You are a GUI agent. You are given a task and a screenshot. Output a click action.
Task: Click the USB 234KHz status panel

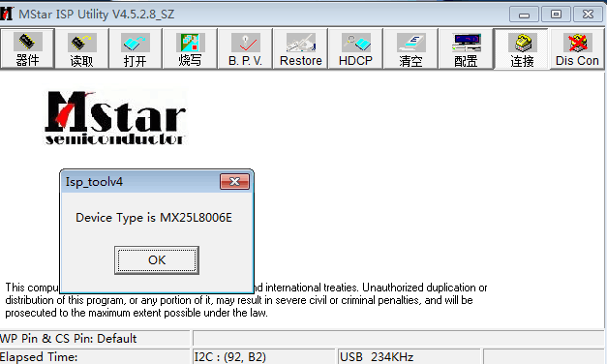(x=409, y=356)
